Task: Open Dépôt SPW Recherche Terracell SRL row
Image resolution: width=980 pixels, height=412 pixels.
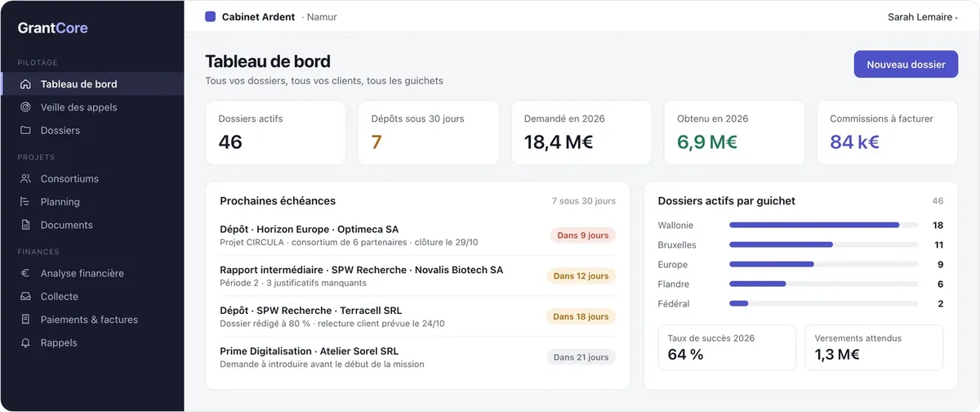Action: tap(417, 316)
